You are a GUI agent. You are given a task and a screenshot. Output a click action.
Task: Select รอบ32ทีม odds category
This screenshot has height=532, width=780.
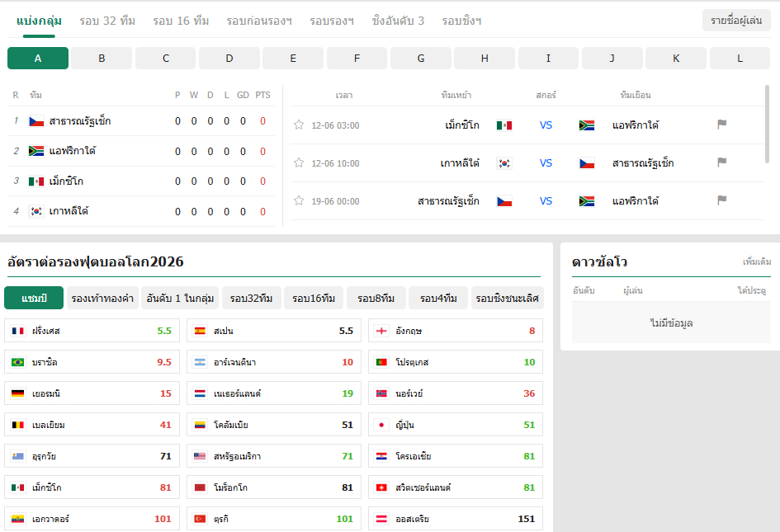coord(252,298)
